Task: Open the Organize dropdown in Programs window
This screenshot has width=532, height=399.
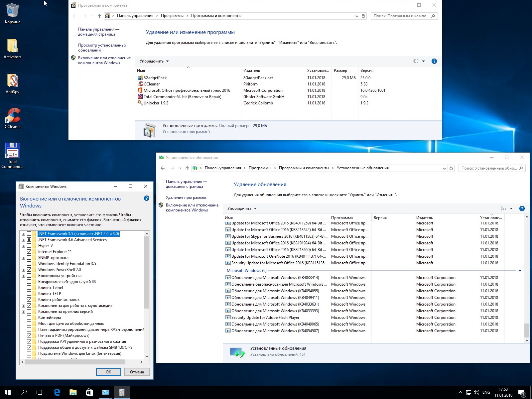Action: click(154, 61)
